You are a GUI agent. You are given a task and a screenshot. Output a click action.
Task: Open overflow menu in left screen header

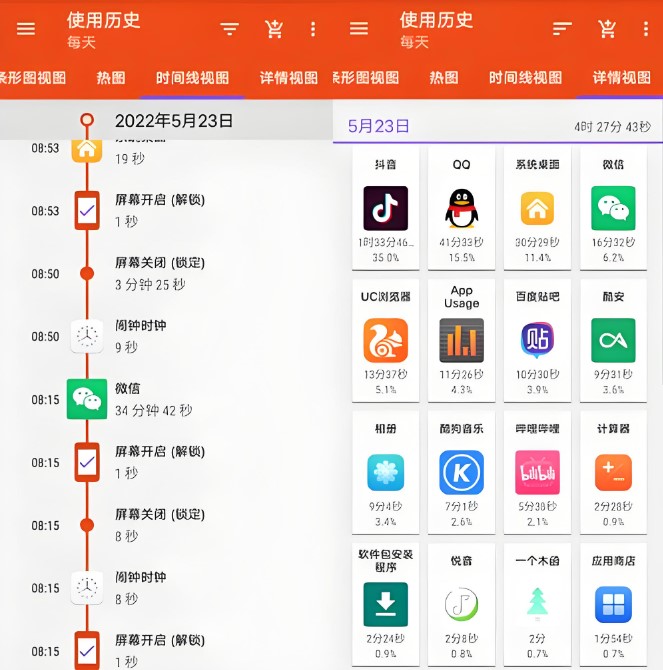313,29
